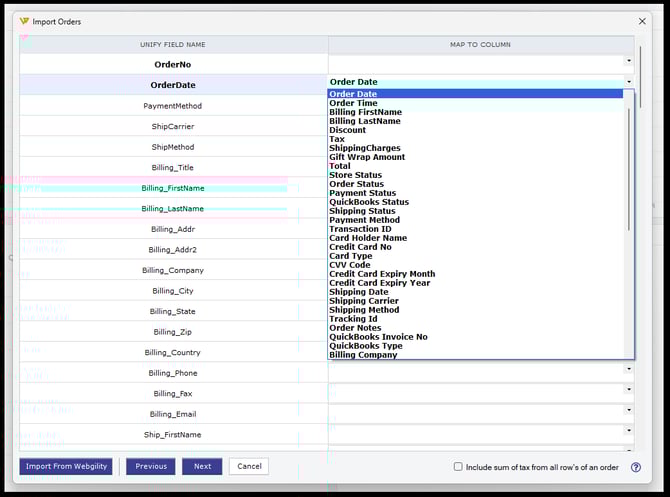Viewport: 670px width, 497px height.
Task: Close the Import Orders dialog
Action: (642, 21)
